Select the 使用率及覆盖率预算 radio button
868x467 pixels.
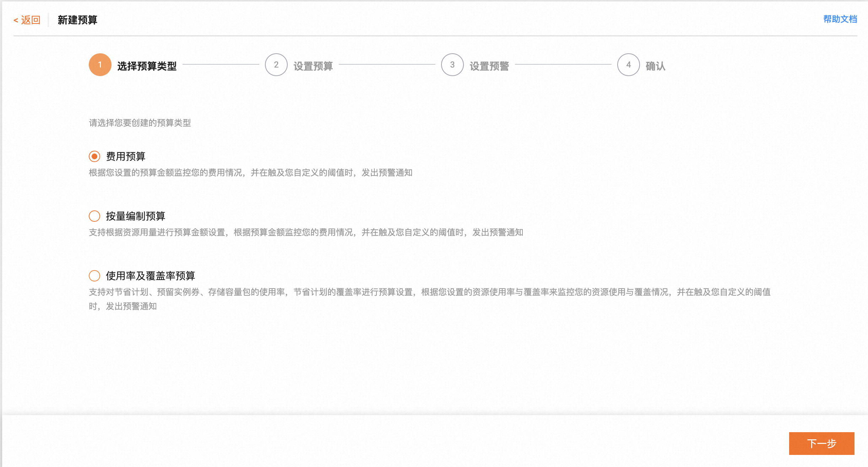[x=94, y=276]
